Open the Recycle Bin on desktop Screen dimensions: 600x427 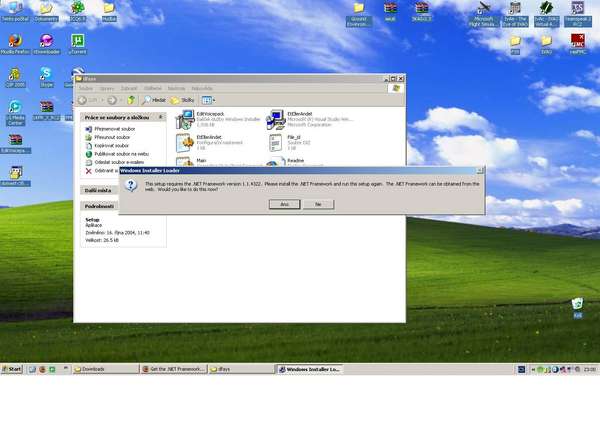[577, 308]
